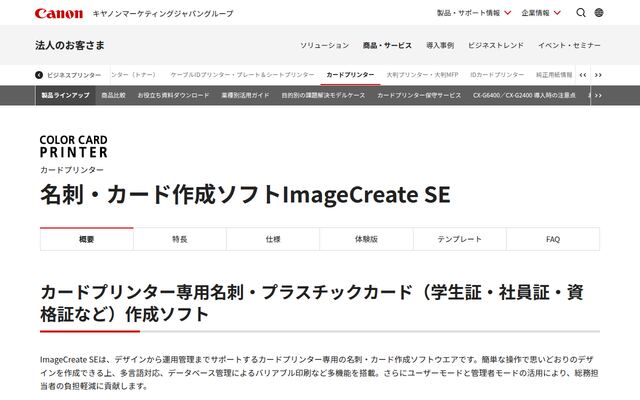The image size is (640, 400).
Task: Open お役立ち資料ダウンロード link
Action: pos(173,96)
